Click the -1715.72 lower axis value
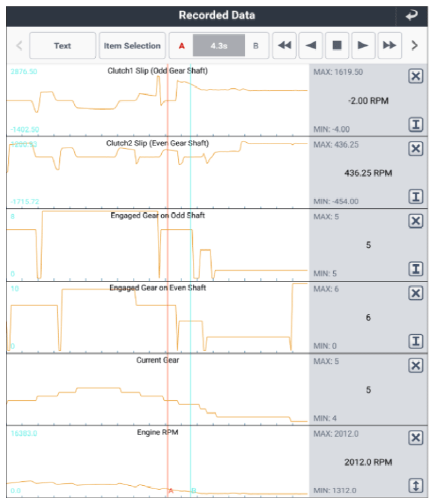Viewport: 435px width, 504px height. click(25, 202)
